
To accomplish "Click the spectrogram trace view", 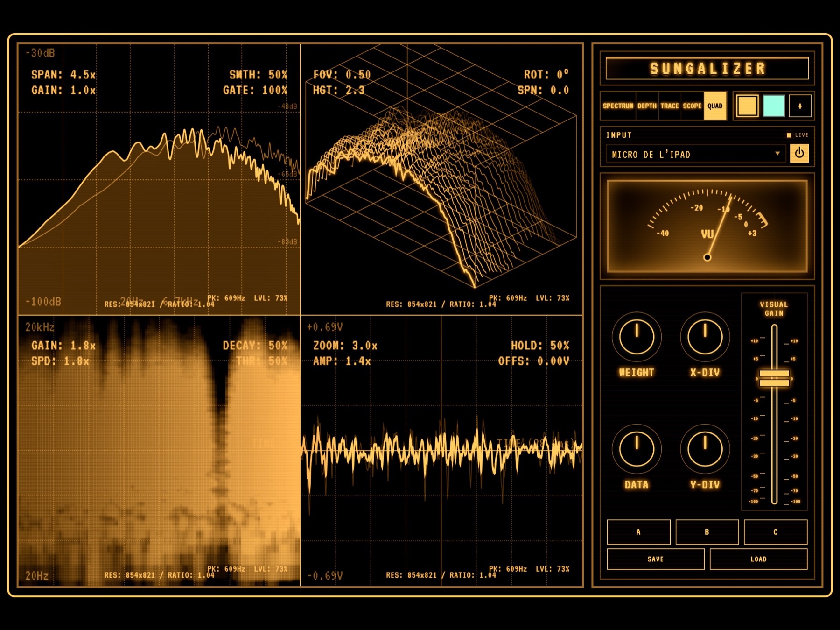I will click(159, 451).
